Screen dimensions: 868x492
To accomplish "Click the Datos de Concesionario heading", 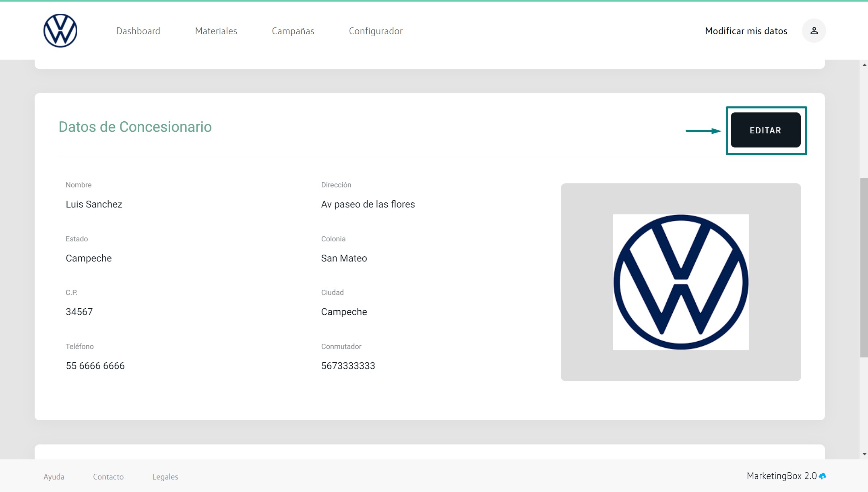I will tap(135, 127).
